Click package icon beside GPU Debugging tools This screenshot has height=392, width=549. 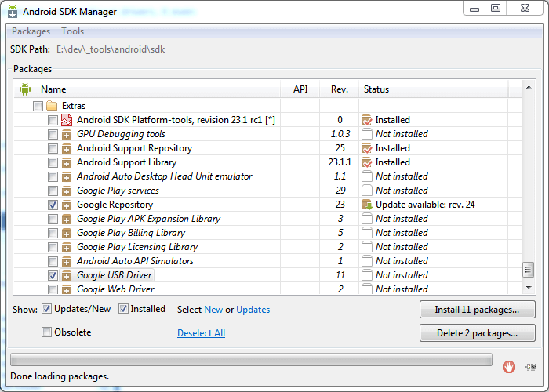tap(67, 134)
